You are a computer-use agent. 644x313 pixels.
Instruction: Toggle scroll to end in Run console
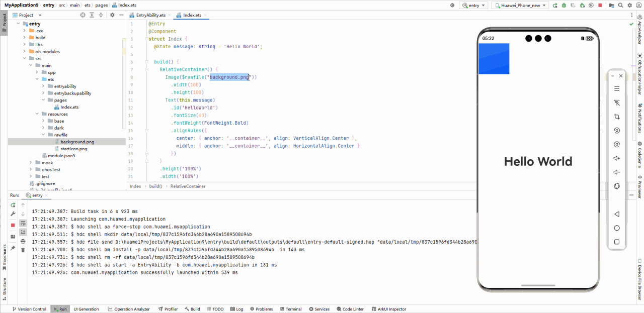23,232
